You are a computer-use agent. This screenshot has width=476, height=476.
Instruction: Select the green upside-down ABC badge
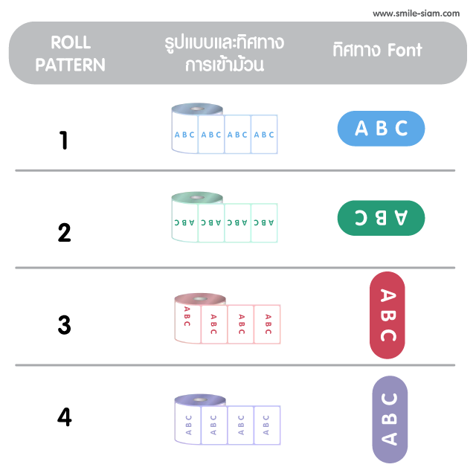point(381,218)
